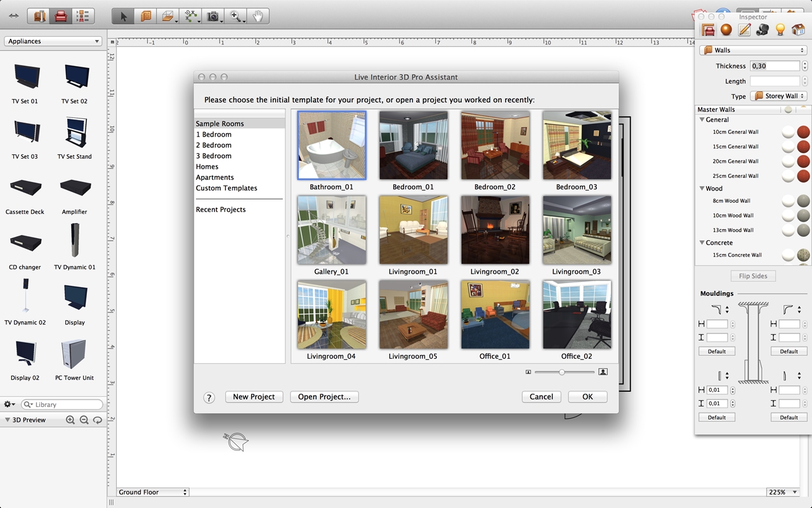
Task: Collapse the Wood walls group
Action: (702, 189)
